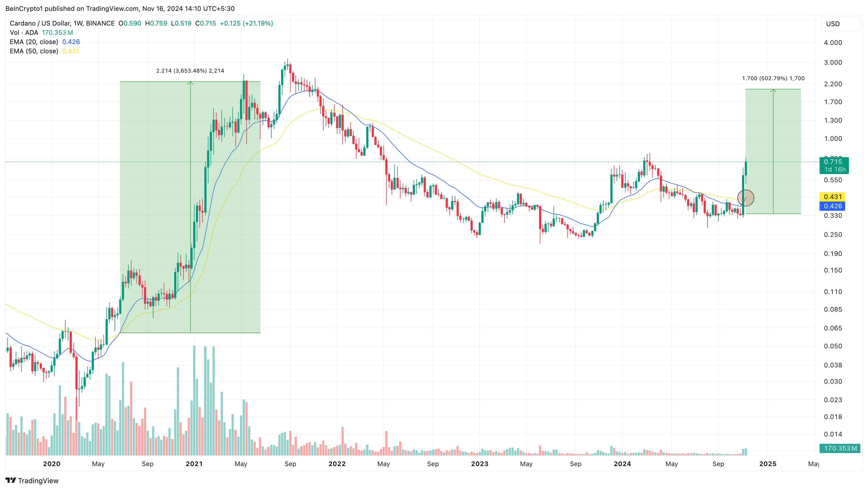The height and width of the screenshot is (490, 868).
Task: Click the TradingView logo at bottom left
Action: point(32,480)
